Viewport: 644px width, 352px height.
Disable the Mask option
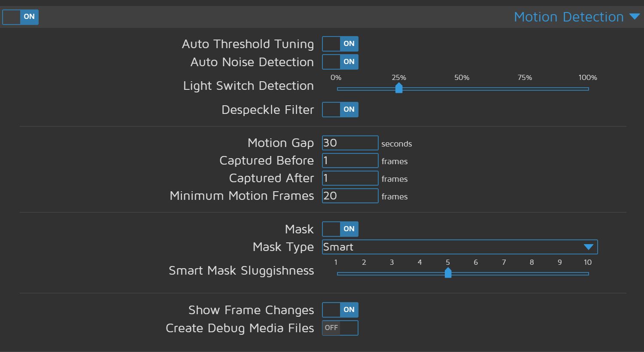340,229
